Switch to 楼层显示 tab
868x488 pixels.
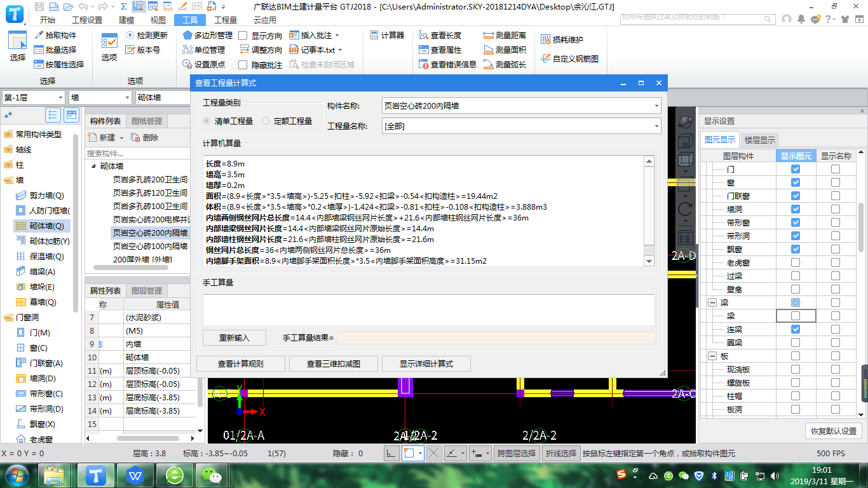(760, 140)
